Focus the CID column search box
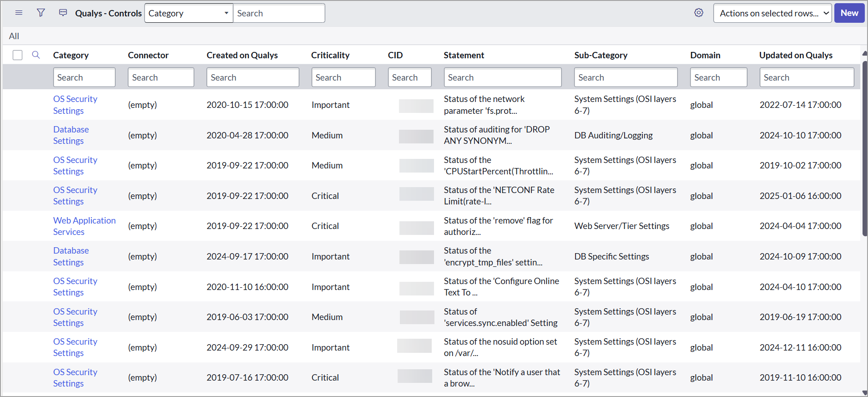The image size is (868, 397). point(410,77)
